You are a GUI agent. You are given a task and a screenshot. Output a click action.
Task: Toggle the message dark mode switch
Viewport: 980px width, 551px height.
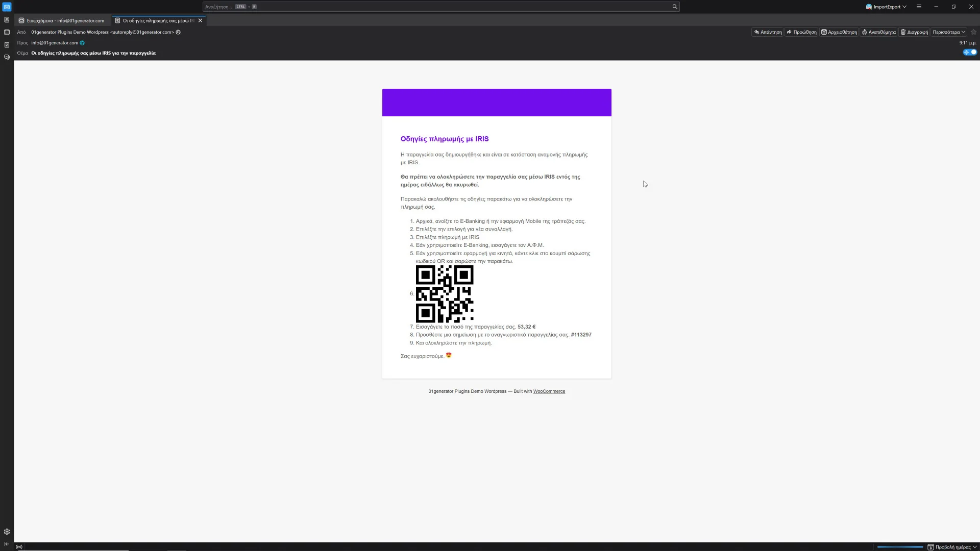click(x=970, y=52)
